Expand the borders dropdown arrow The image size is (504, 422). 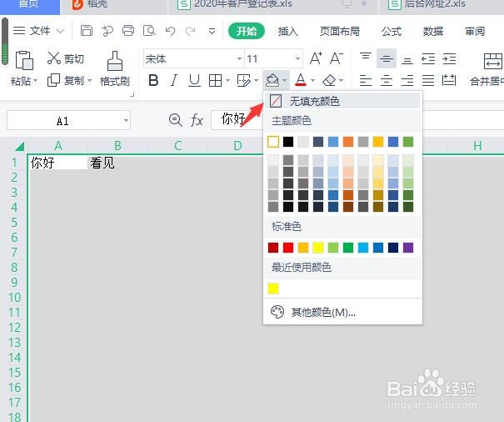pyautogui.click(x=227, y=80)
